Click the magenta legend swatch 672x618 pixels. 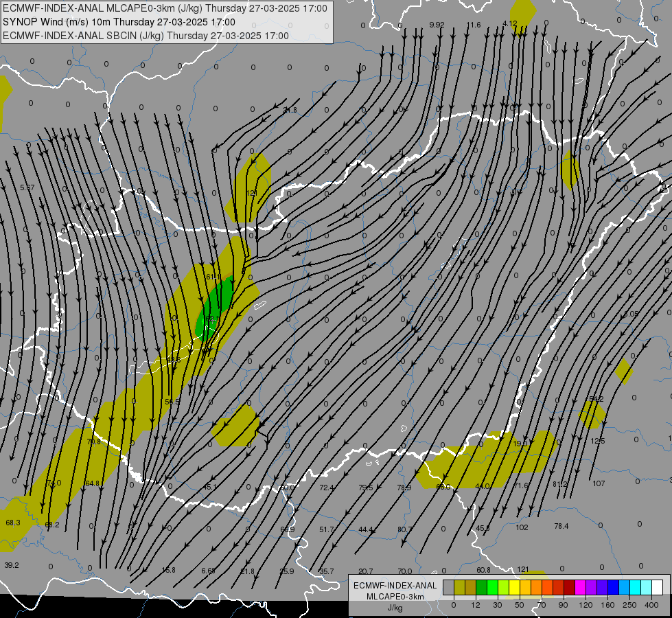point(580,587)
